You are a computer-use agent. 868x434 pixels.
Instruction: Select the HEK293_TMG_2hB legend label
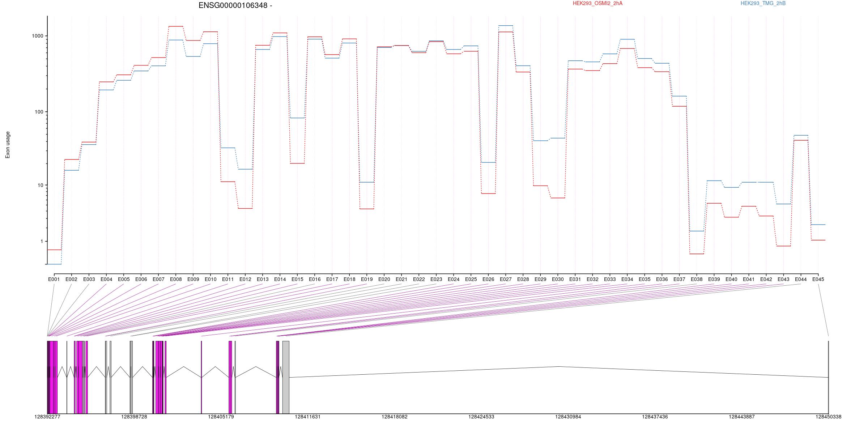pyautogui.click(x=763, y=3)
